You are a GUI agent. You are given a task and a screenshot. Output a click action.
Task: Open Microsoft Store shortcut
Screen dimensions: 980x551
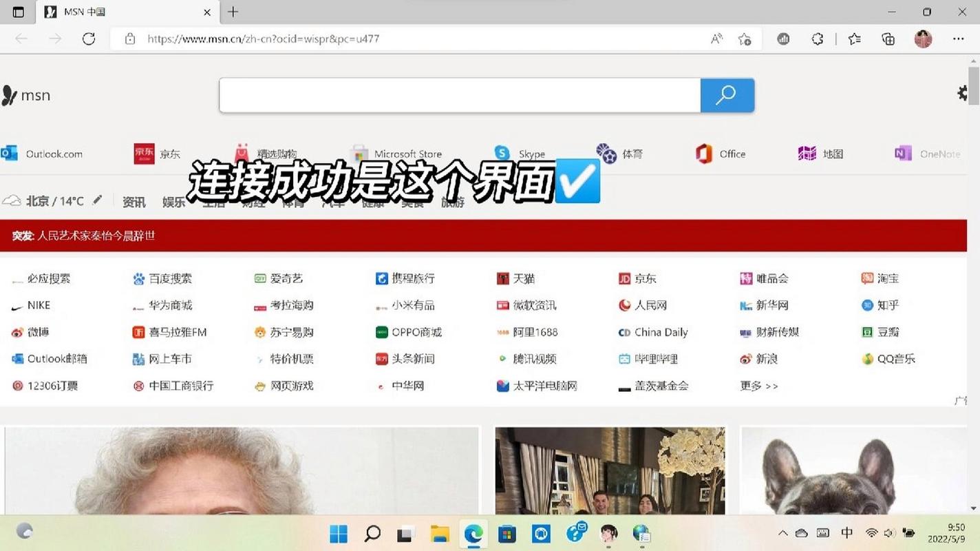[396, 154]
